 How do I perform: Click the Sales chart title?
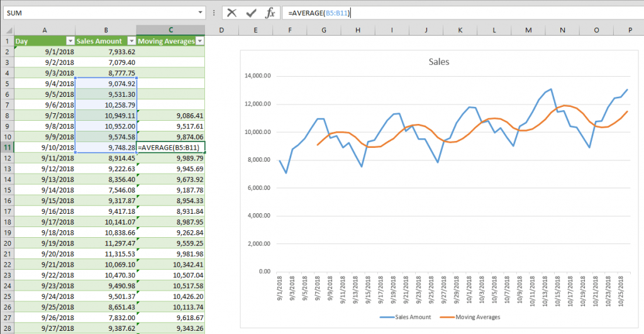(438, 62)
